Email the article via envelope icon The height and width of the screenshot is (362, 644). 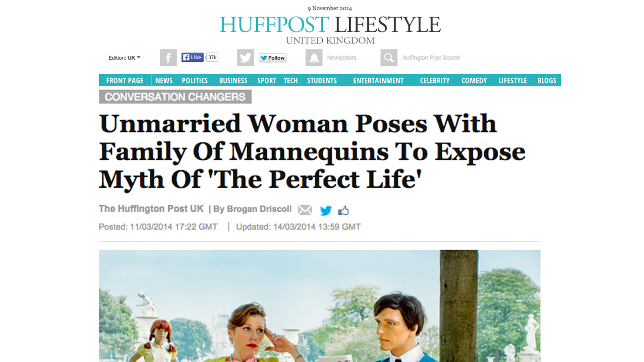(x=305, y=210)
